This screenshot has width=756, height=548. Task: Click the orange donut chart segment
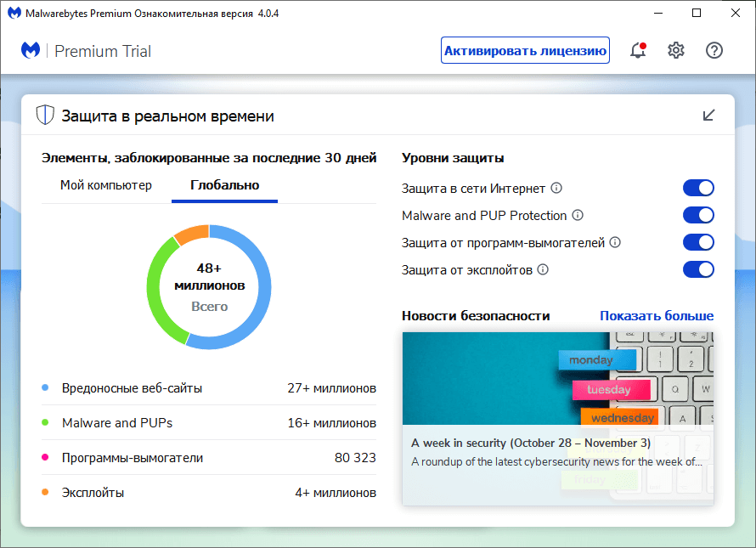[x=193, y=233]
